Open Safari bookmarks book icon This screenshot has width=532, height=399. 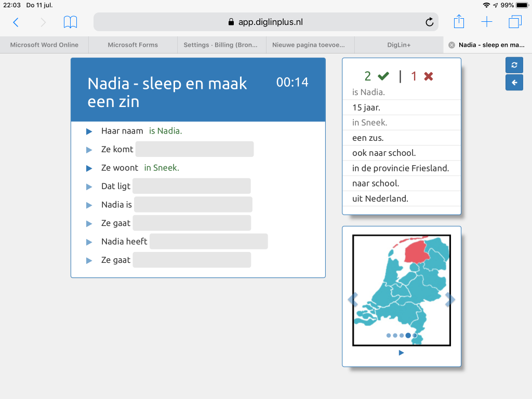(70, 22)
